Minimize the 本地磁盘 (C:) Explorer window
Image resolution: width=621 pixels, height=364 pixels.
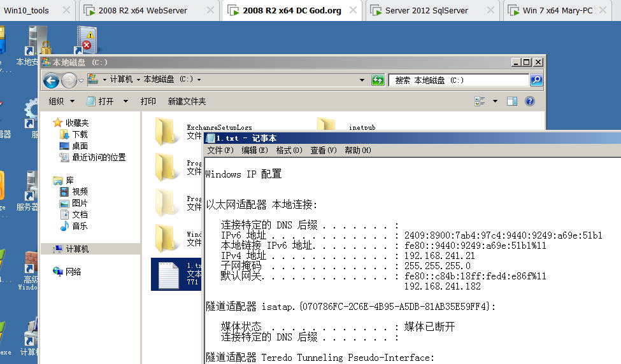(x=516, y=62)
